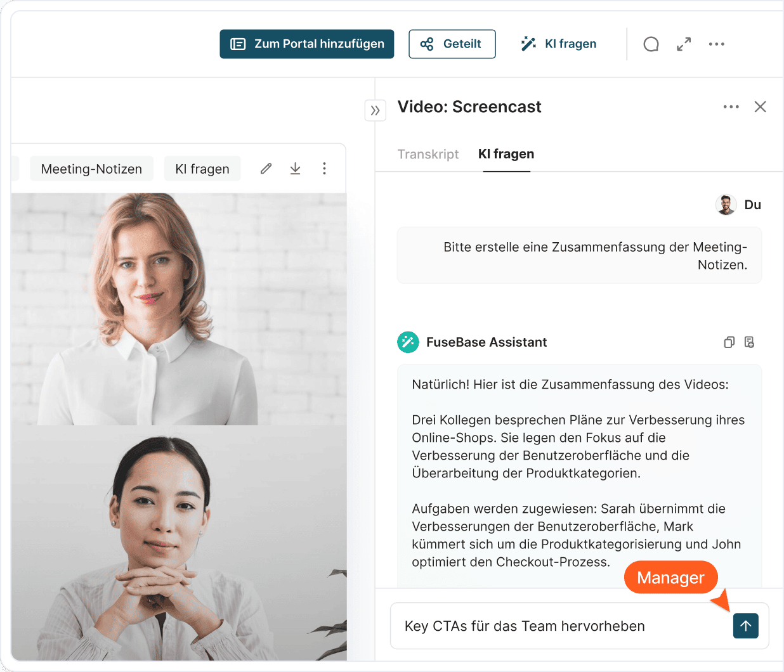Open the top toolbar three-dot menu
This screenshot has height=672, width=784.
point(716,44)
